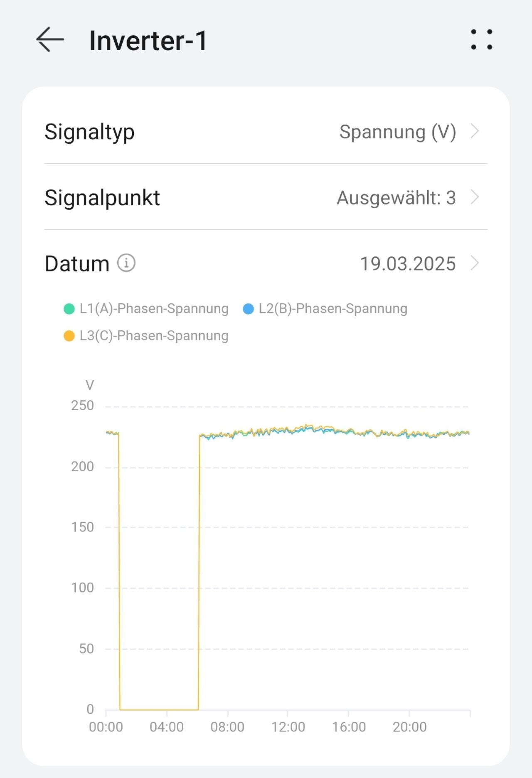Tap the info icon next to Datum
The image size is (532, 778).
coord(126,263)
